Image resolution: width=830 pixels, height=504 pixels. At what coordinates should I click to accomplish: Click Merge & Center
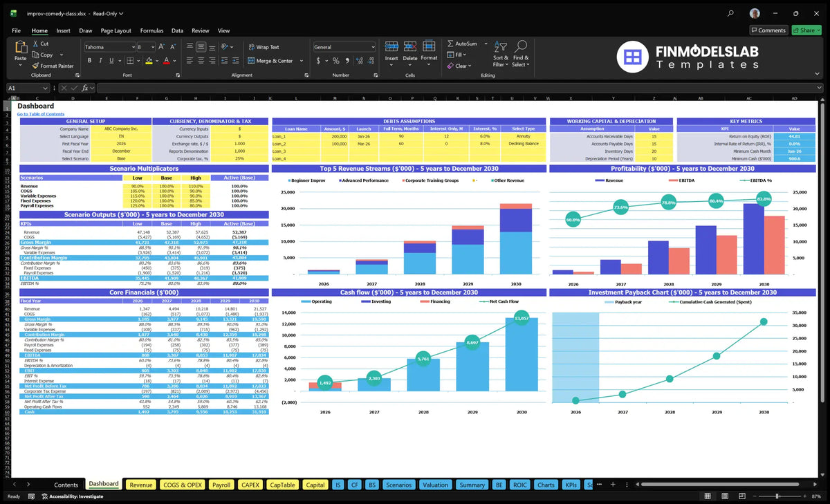coord(270,61)
